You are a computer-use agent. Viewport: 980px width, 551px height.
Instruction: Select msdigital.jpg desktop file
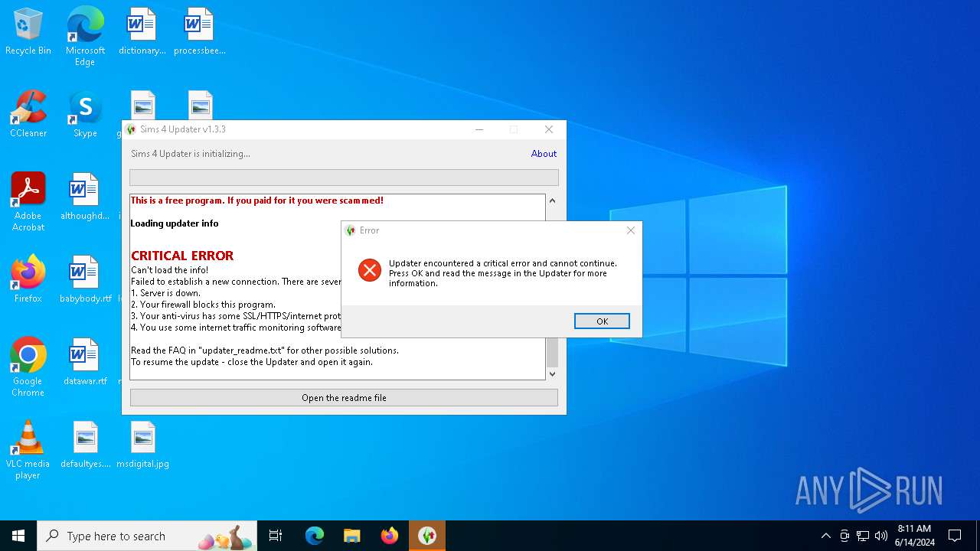tap(142, 445)
